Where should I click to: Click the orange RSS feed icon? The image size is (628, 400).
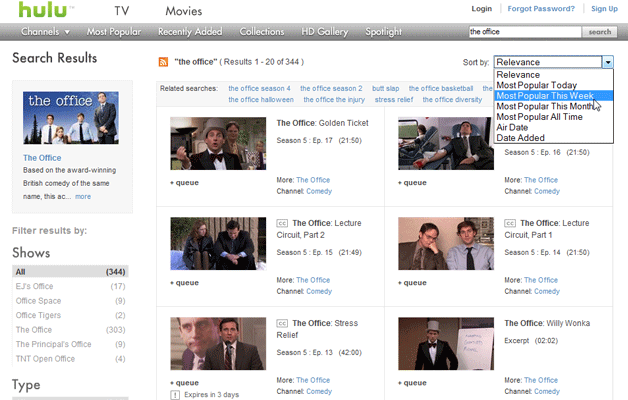[163, 62]
